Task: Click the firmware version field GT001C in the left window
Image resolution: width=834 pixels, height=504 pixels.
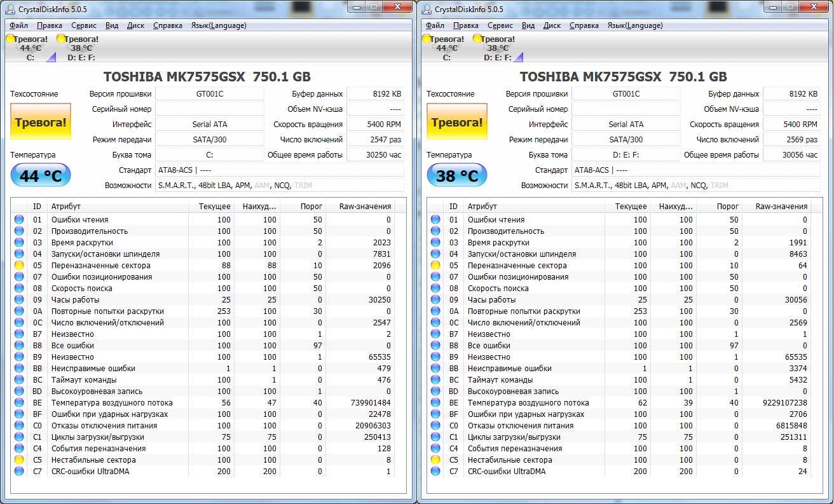Action: (x=210, y=94)
